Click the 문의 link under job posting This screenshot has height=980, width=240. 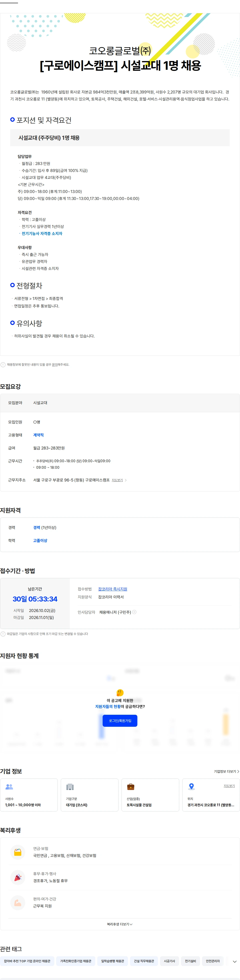54,364
